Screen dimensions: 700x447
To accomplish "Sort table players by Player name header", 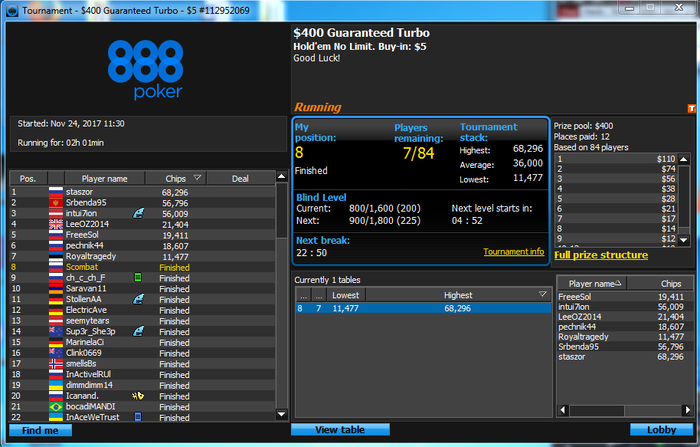I will 592,284.
